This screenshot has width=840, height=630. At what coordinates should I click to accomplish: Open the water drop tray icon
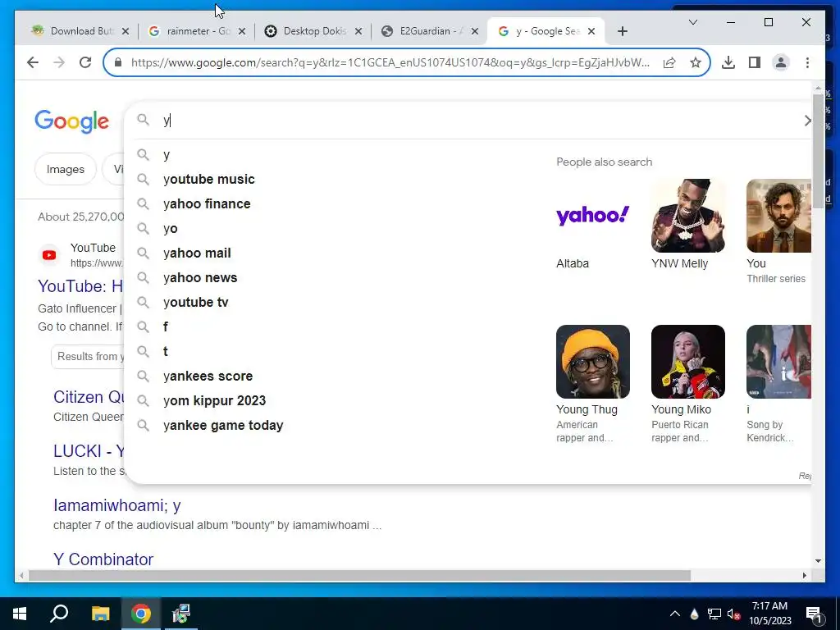694,614
